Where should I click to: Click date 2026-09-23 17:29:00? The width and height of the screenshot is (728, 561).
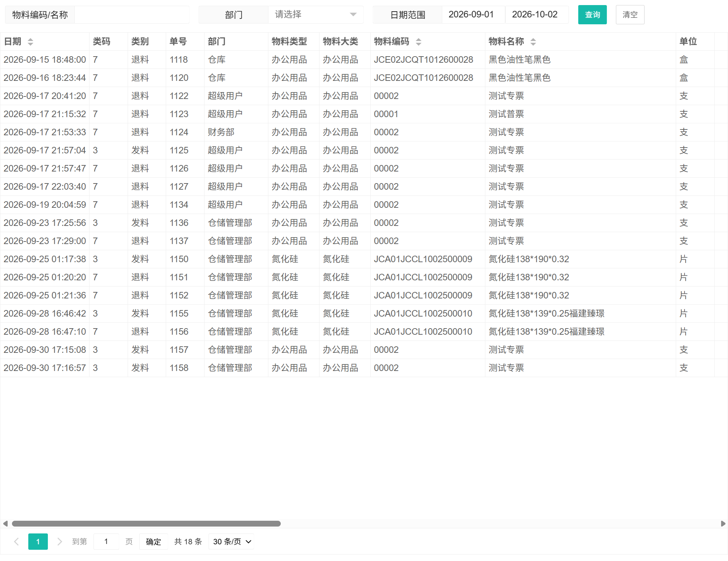[45, 241]
